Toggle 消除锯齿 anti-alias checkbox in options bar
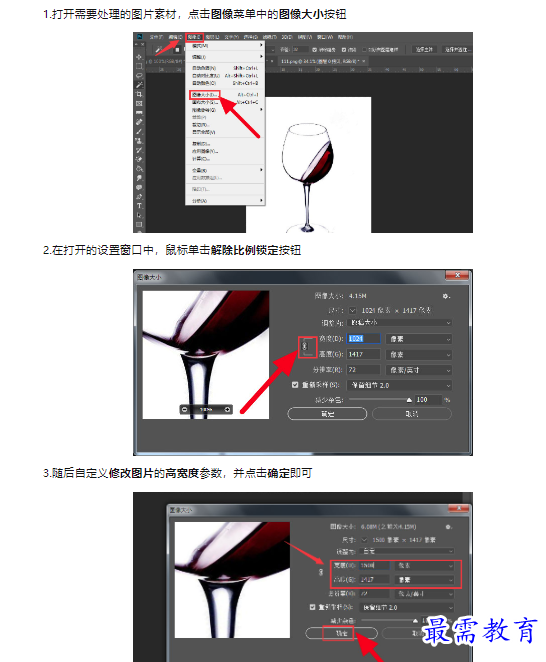 315,49
